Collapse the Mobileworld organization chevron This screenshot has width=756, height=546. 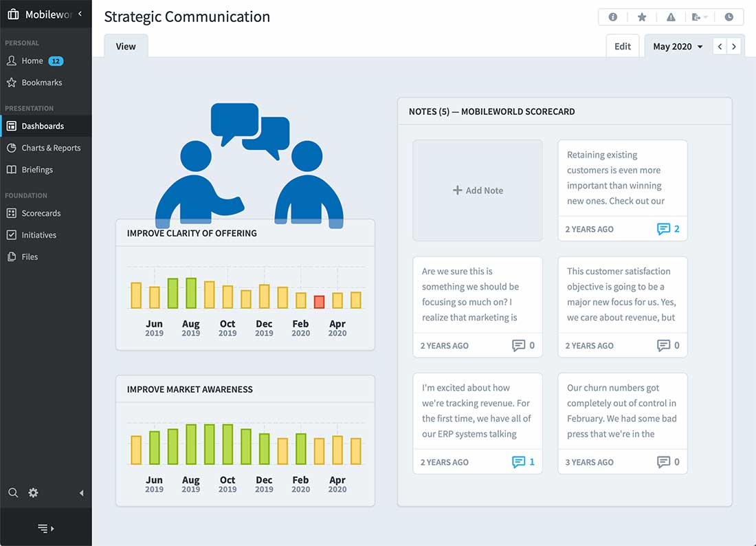click(x=80, y=14)
